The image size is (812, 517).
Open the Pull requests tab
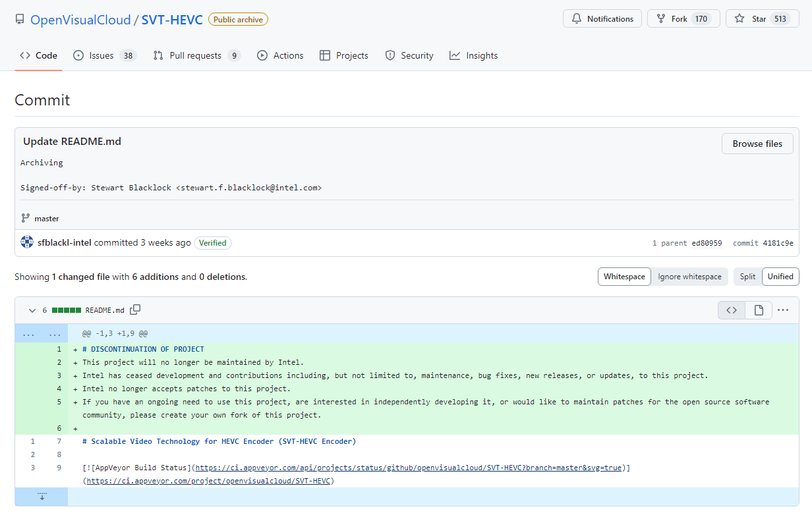196,55
